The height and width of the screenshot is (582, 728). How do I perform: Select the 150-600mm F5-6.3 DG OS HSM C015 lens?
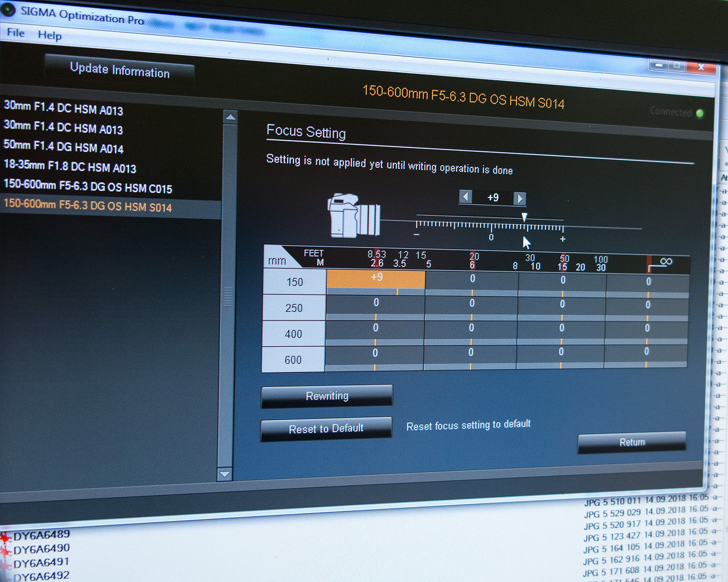88,186
